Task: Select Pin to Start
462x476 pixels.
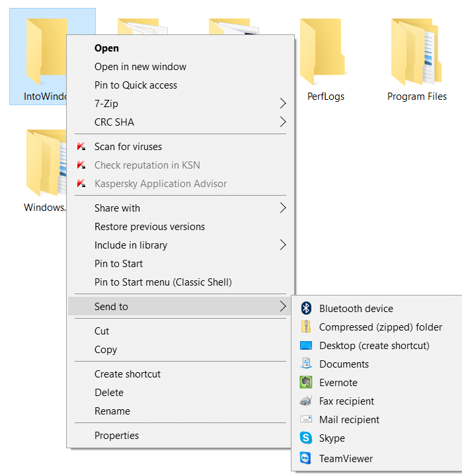Action: click(180, 264)
